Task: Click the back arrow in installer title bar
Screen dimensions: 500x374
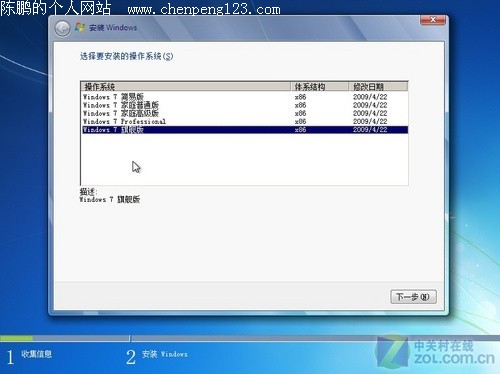Action: point(62,29)
